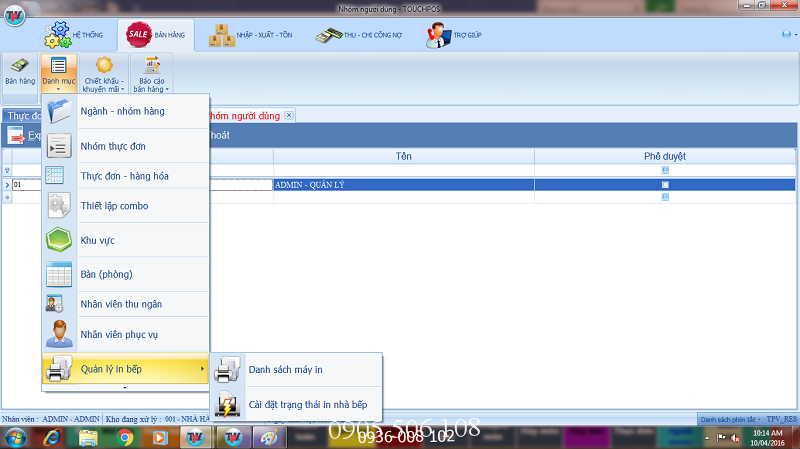Select the Thực đơn document tab

(x=23, y=116)
